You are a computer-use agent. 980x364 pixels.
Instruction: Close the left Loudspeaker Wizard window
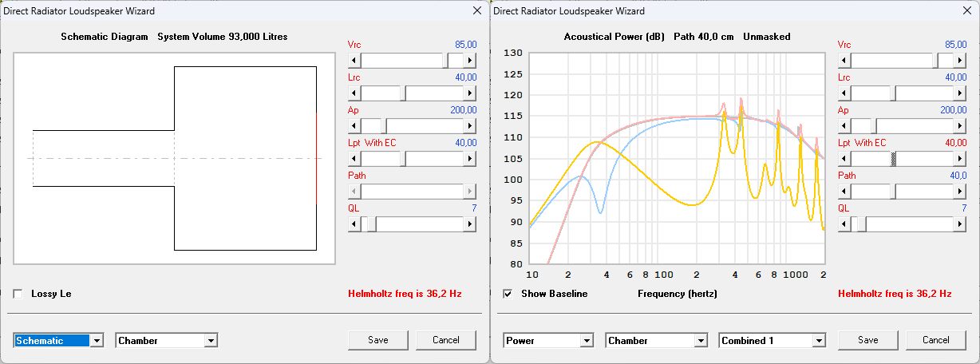tap(476, 10)
